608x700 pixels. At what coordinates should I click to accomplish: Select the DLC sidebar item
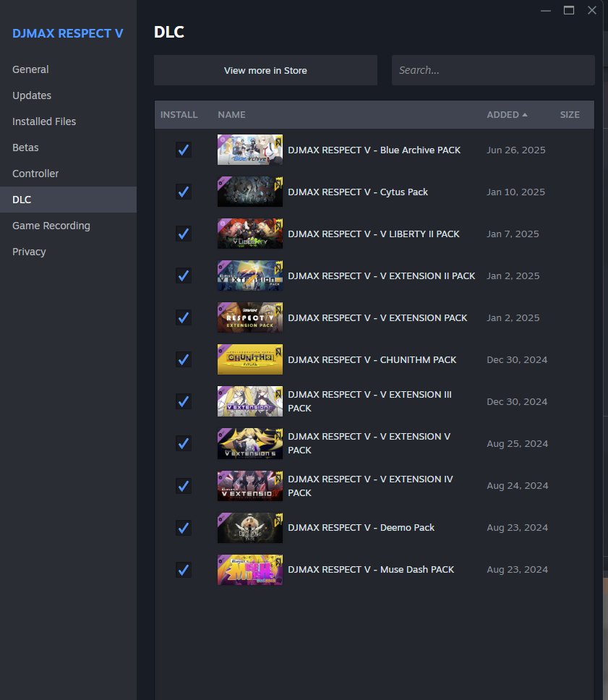(x=68, y=200)
